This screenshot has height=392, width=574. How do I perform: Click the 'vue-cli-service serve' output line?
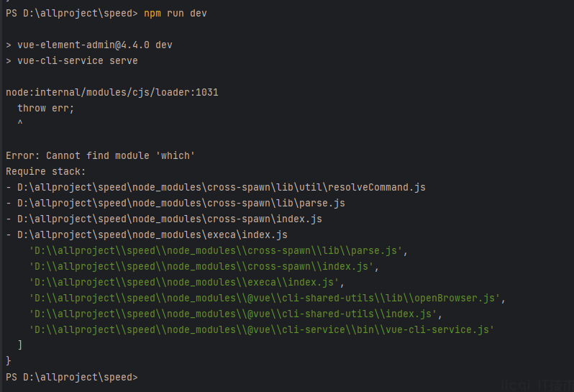tap(72, 60)
